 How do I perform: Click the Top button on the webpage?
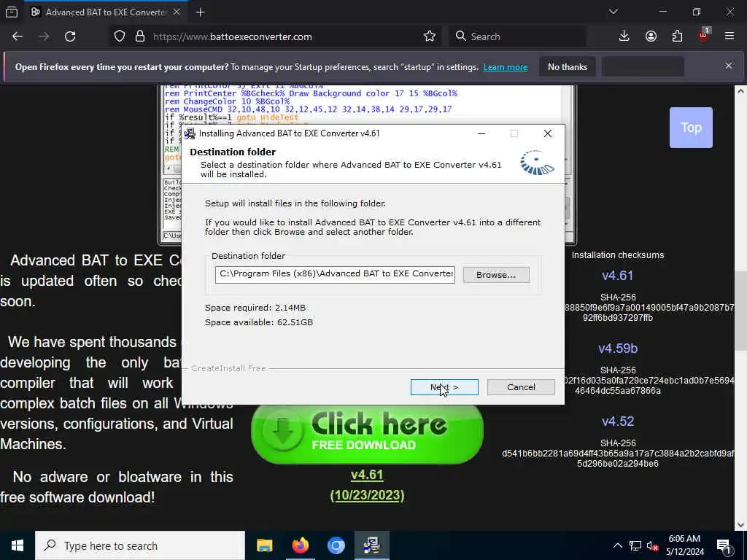click(x=691, y=128)
